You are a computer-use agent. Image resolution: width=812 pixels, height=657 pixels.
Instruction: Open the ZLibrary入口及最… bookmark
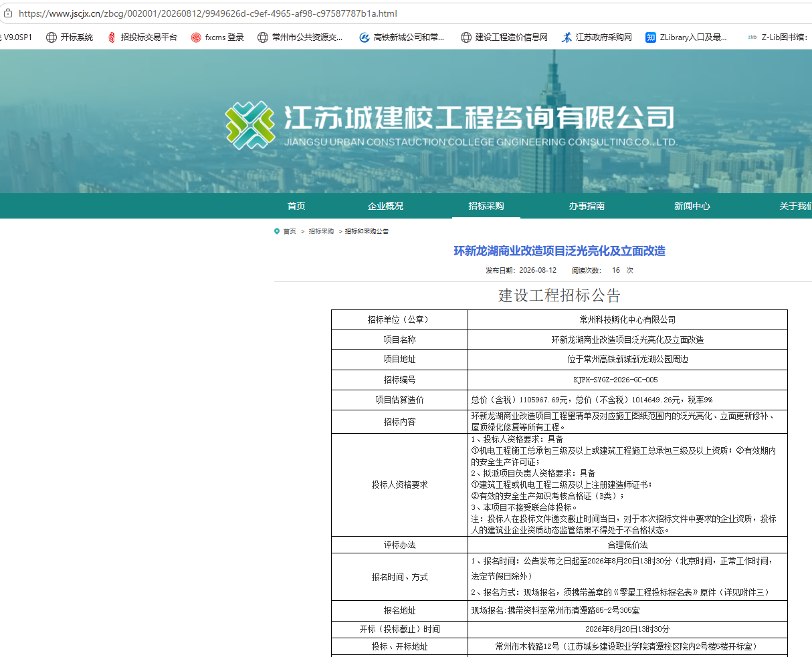click(686, 37)
